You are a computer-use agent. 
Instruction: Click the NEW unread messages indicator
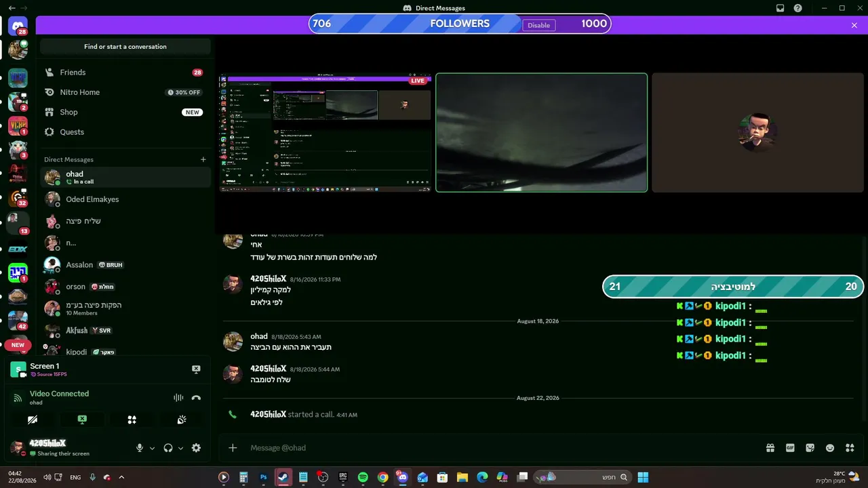click(18, 345)
